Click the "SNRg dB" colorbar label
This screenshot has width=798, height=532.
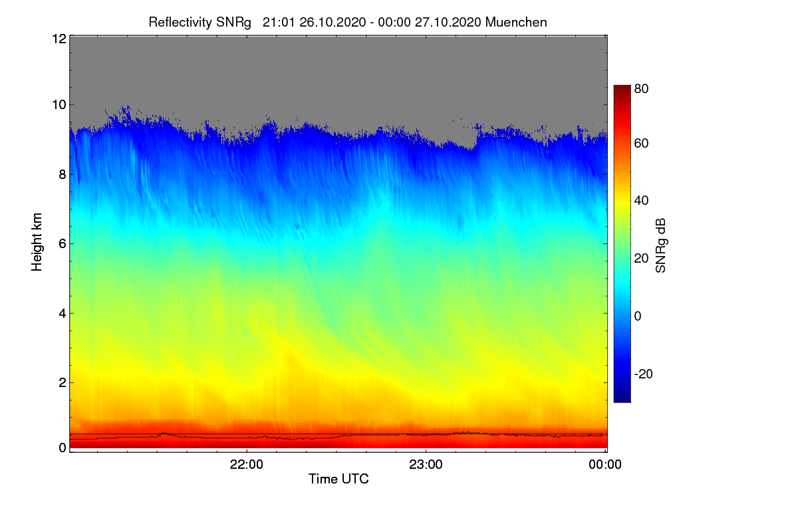tap(661, 244)
